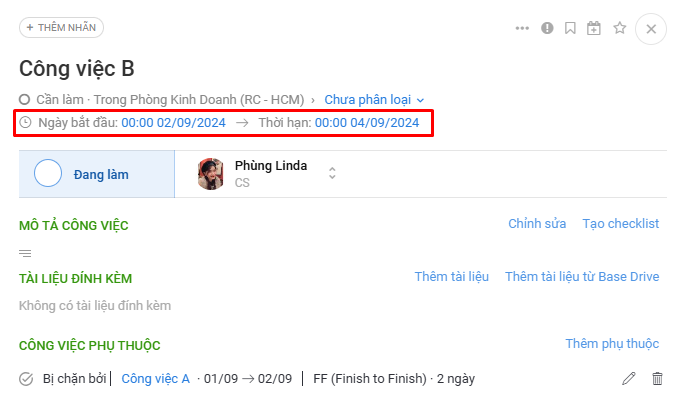The image size is (684, 412).
Task: Bookmark this task with the bookmark icon
Action: point(570,28)
